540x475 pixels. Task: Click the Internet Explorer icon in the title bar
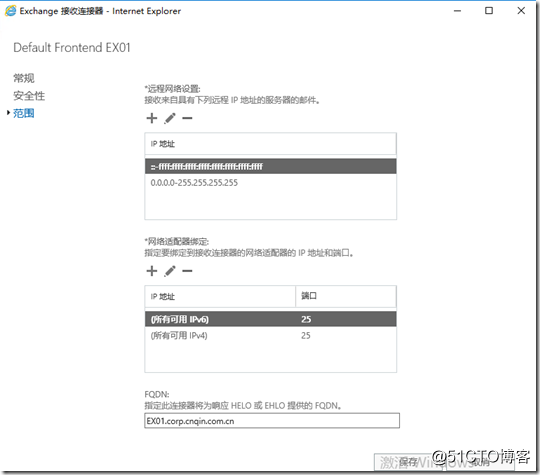(10, 11)
